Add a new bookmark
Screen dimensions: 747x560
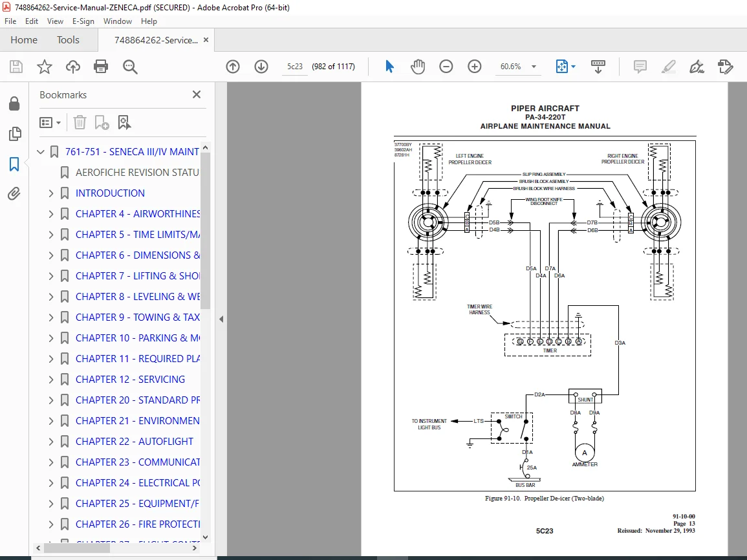coord(102,122)
